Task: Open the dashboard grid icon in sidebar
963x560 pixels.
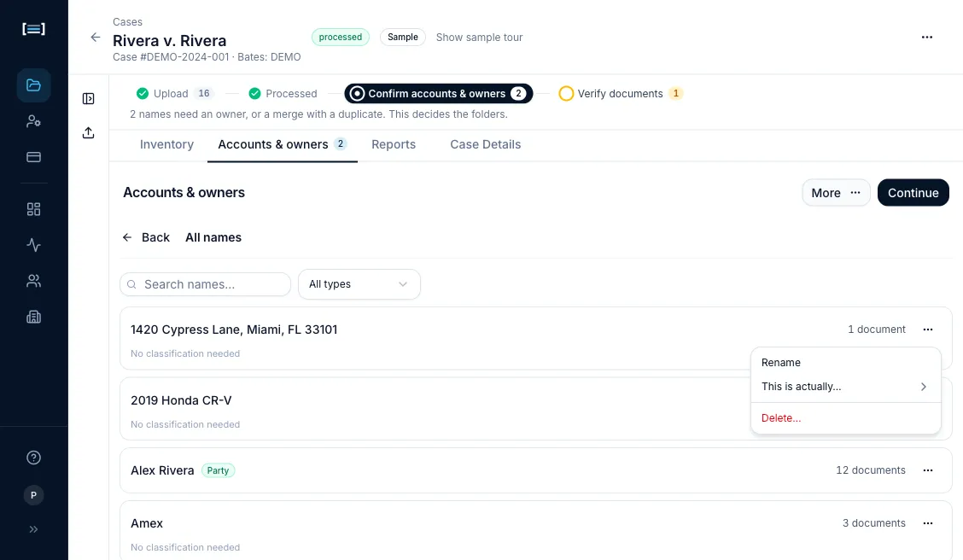Action: coord(34,209)
